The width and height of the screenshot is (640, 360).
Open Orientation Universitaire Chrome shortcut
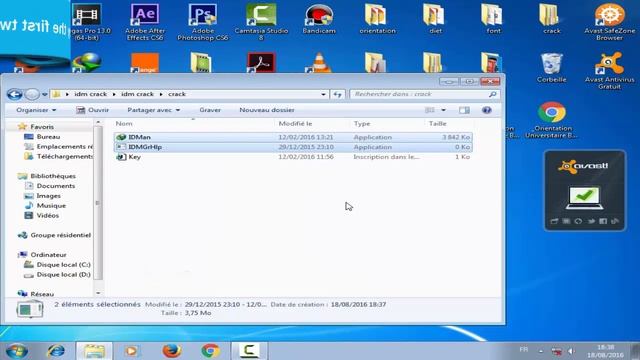click(551, 120)
